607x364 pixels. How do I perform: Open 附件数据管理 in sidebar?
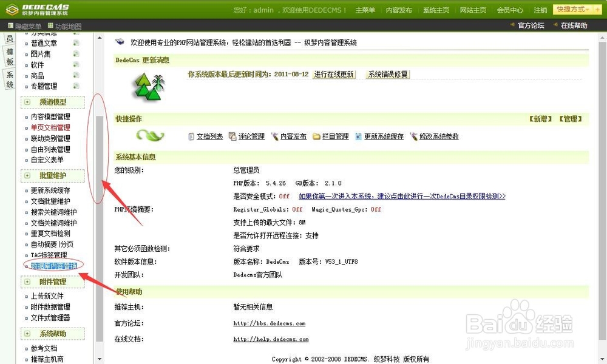coord(50,307)
